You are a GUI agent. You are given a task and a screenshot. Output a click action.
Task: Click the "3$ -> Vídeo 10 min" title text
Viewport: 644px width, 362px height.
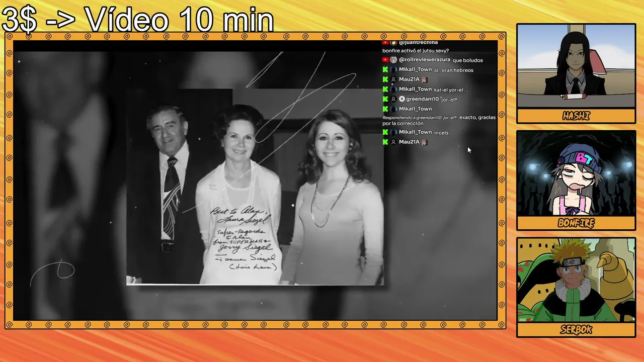tap(138, 19)
